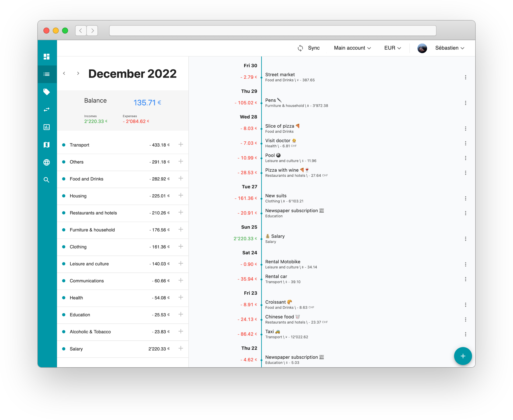The height and width of the screenshot is (420, 513).
Task: Click the + icon next to Housing category
Action: [181, 195]
